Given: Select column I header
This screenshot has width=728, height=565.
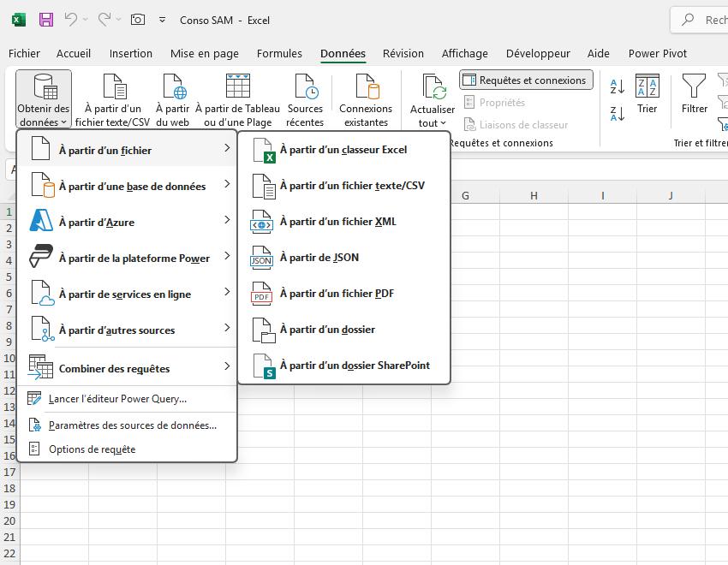Looking at the screenshot, I should [x=603, y=196].
